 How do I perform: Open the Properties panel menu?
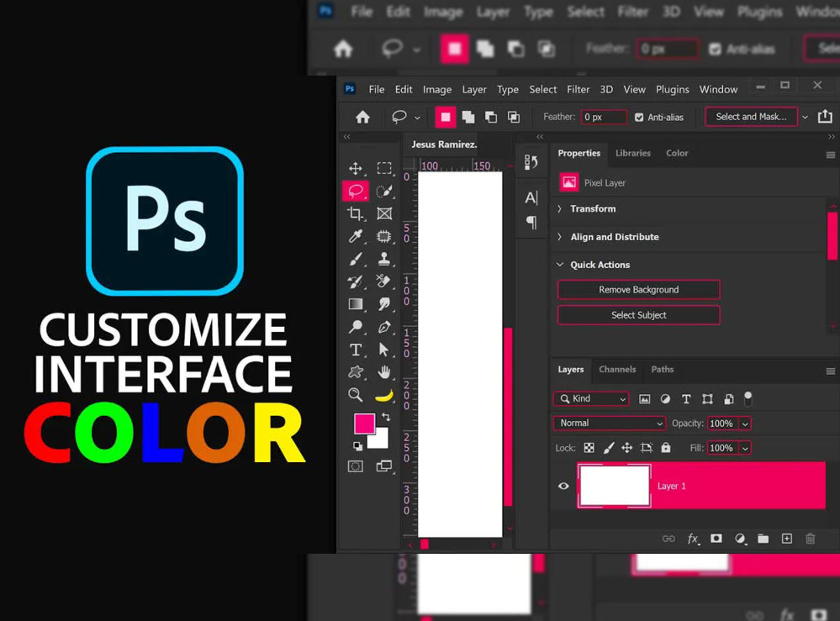coord(831,155)
